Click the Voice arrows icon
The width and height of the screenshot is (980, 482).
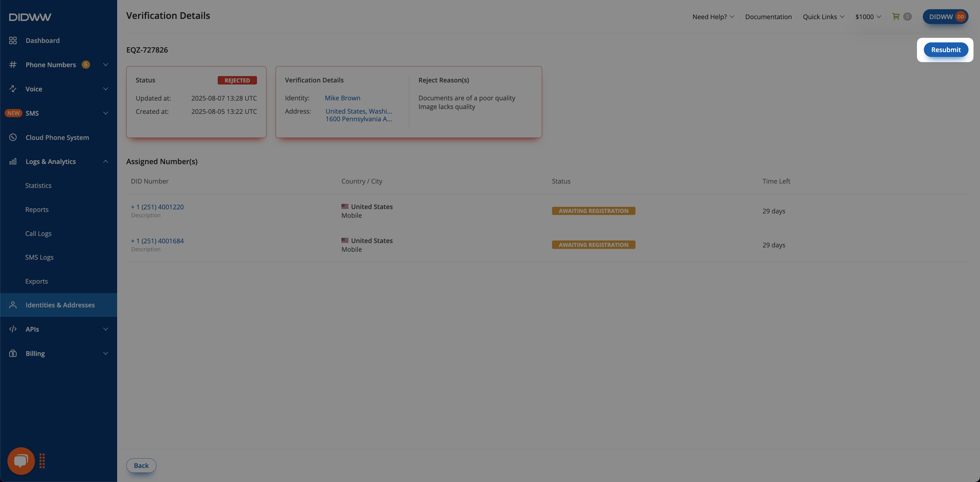pos(13,89)
